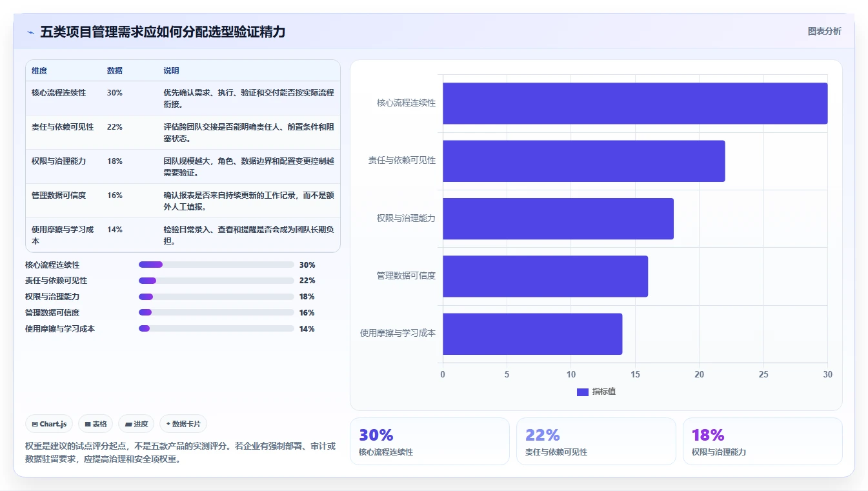Click 使用摩擦与学习成本 cell in the table
Screen dimensions: 868x491
[63, 235]
